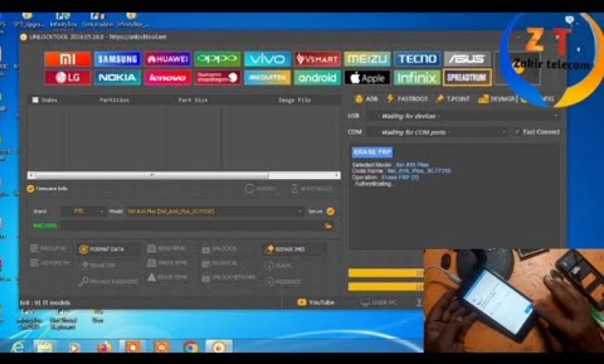Select the Infinix brand tile
Screen dimensions: 604x364
point(417,77)
